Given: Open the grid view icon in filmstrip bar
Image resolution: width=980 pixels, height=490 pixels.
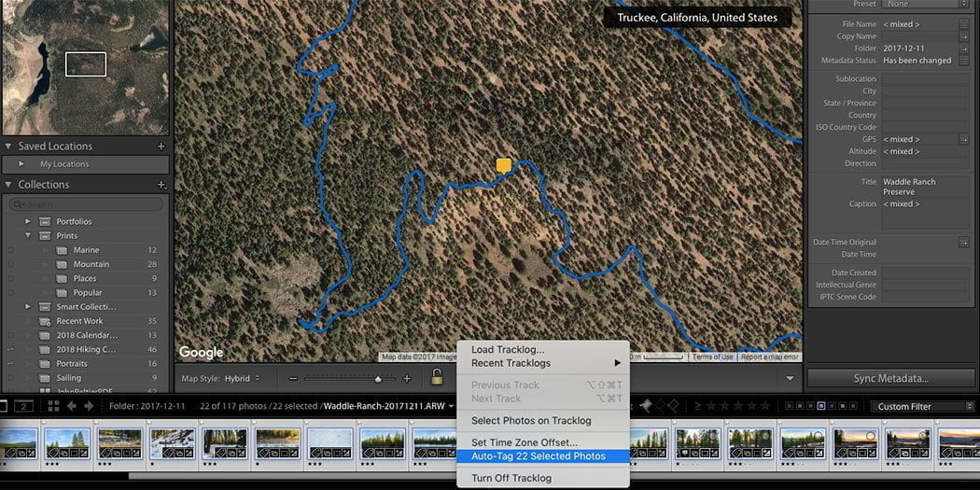Looking at the screenshot, I should click(53, 406).
